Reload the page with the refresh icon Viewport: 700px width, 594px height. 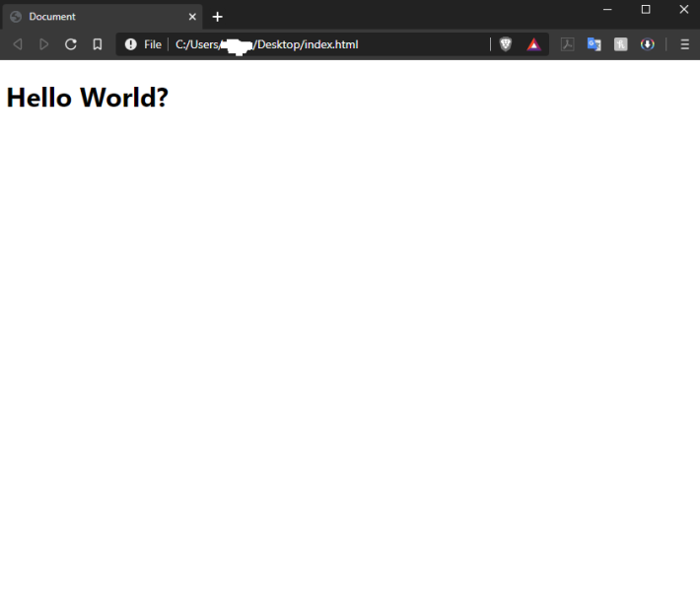[71, 44]
